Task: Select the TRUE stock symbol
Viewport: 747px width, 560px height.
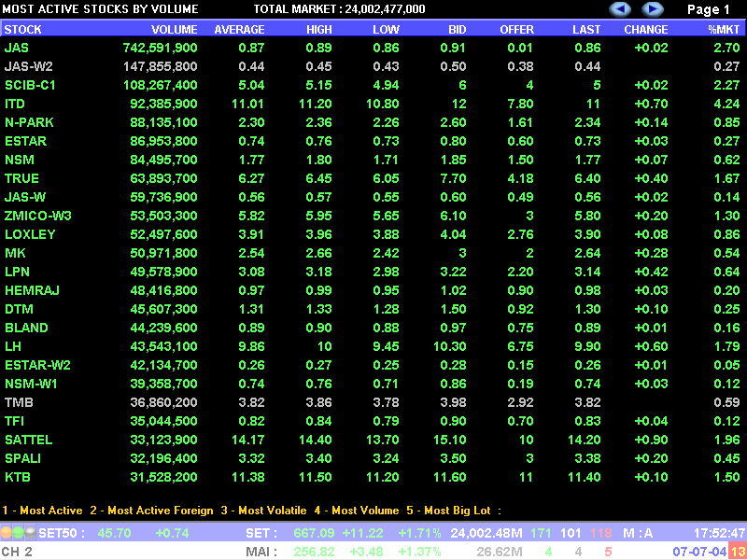Action: 21,178
